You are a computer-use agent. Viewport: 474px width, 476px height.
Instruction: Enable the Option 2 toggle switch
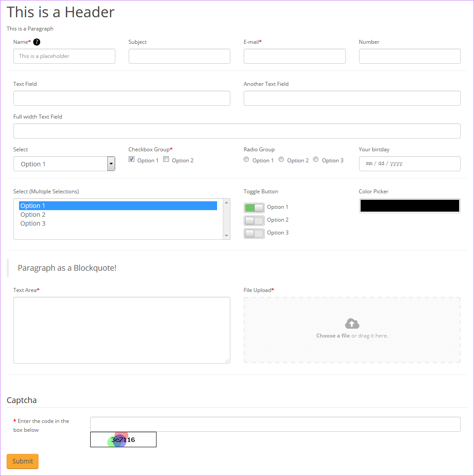pos(254,221)
